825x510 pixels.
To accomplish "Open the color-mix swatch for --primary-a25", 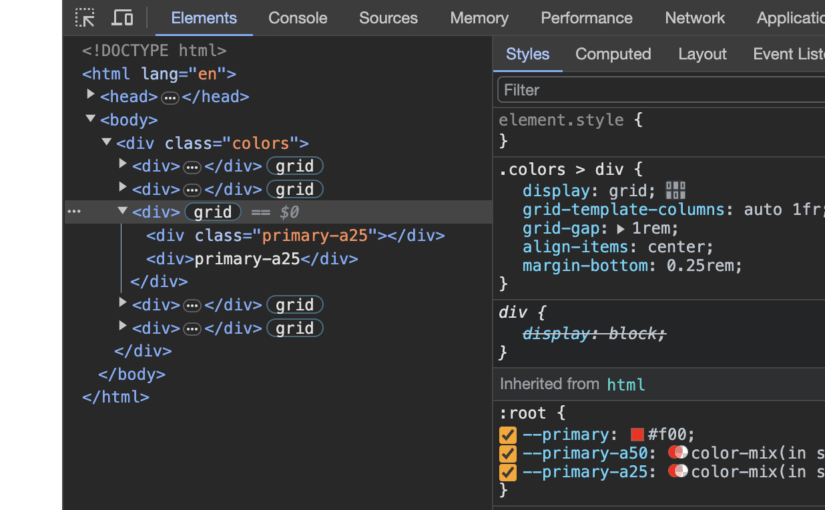I will (x=678, y=472).
